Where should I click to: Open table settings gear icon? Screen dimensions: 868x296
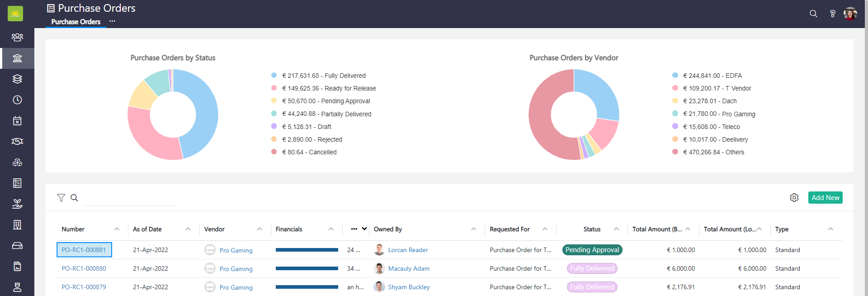pos(794,198)
